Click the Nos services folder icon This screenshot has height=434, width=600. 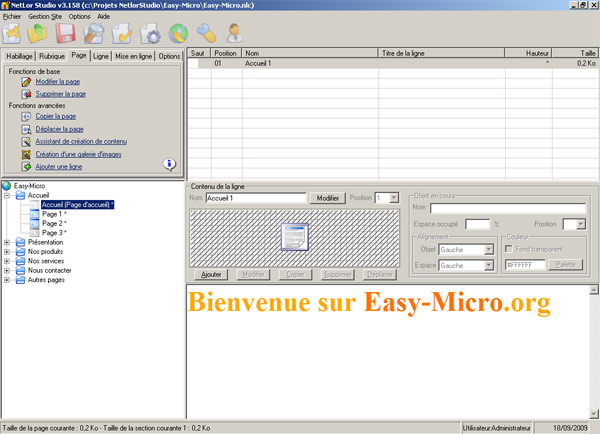(x=21, y=261)
